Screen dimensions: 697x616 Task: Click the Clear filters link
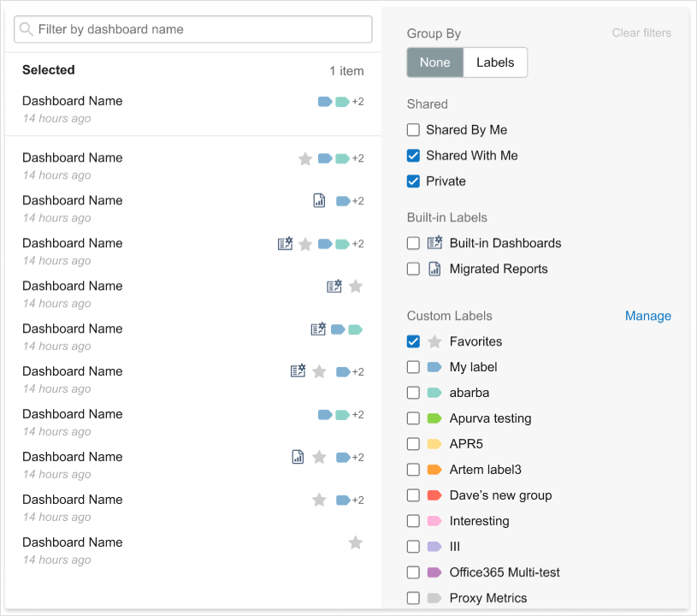tap(641, 33)
